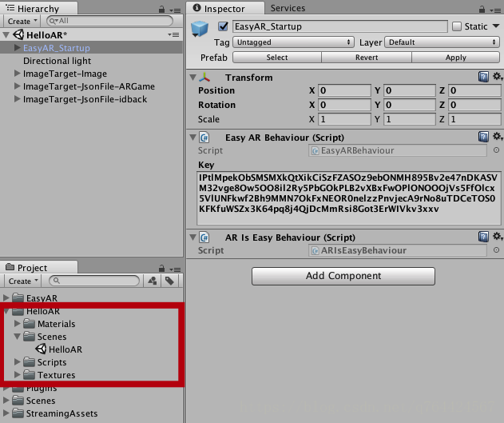The image size is (504, 423).
Task: Select Directional light in the Hierarchy
Action: tap(57, 61)
